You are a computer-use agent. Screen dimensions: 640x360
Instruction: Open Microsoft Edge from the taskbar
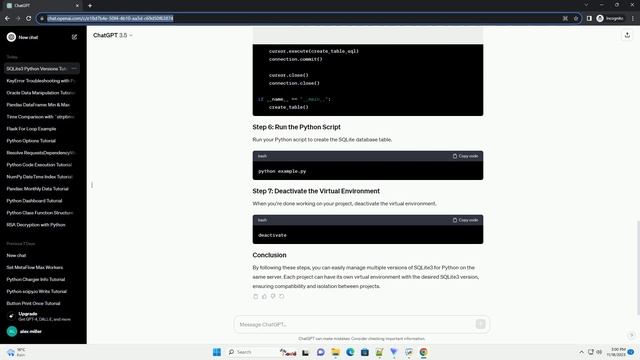tap(350, 352)
